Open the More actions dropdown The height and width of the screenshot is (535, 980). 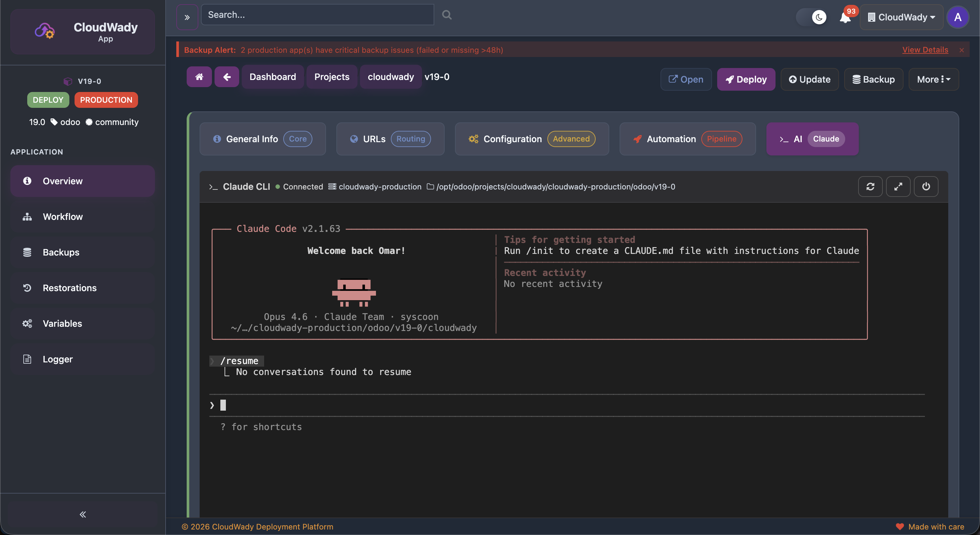934,79
